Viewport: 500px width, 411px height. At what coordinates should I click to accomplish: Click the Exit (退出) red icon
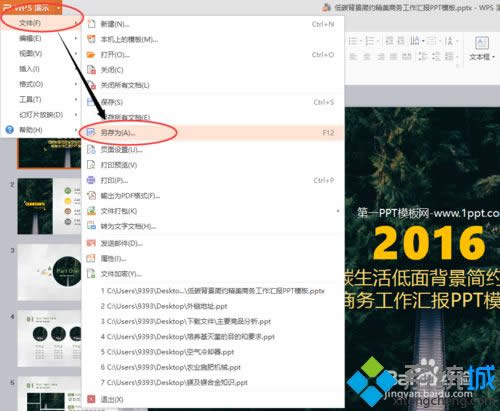91,399
